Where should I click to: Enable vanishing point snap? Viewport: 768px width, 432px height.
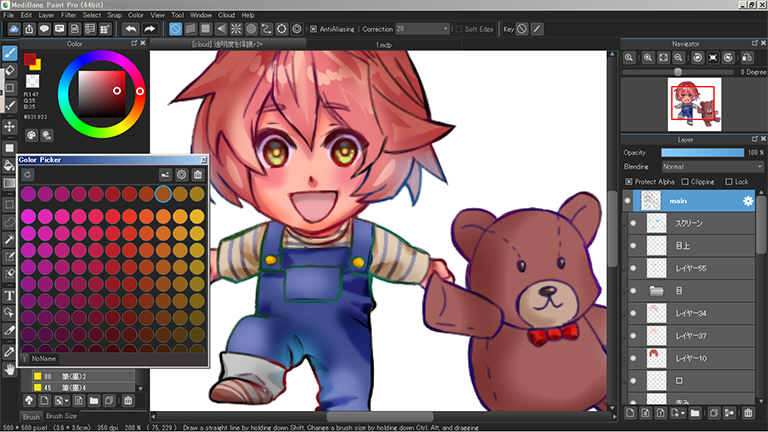coord(221,29)
